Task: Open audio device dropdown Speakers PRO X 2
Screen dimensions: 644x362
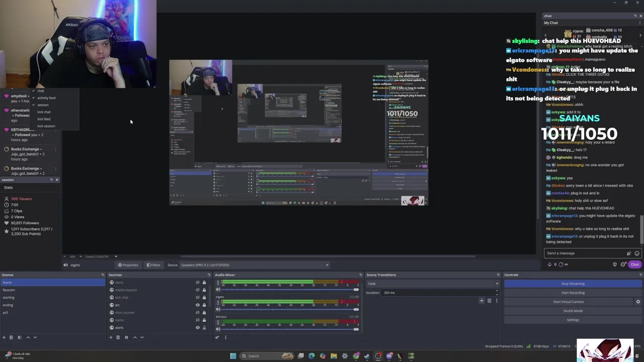Action: (x=255, y=265)
